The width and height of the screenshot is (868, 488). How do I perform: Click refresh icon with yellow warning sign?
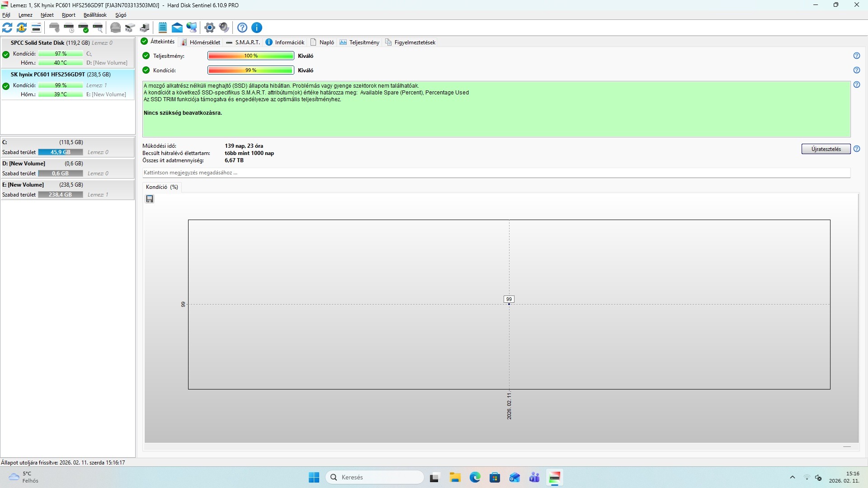click(22, 28)
